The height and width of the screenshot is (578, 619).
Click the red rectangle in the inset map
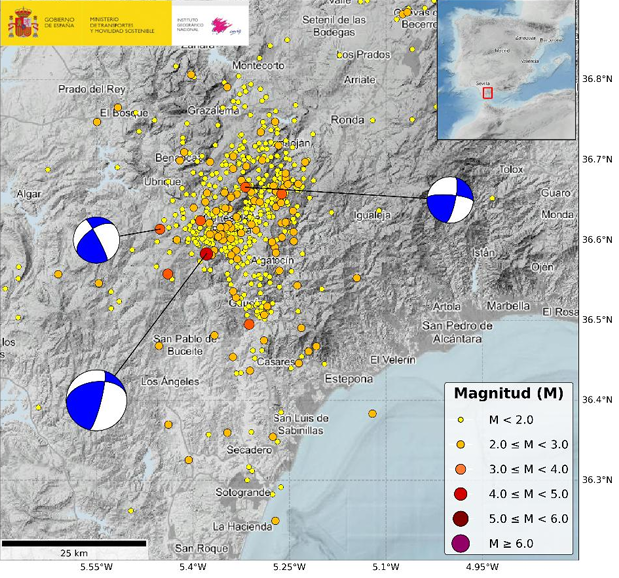pyautogui.click(x=488, y=93)
